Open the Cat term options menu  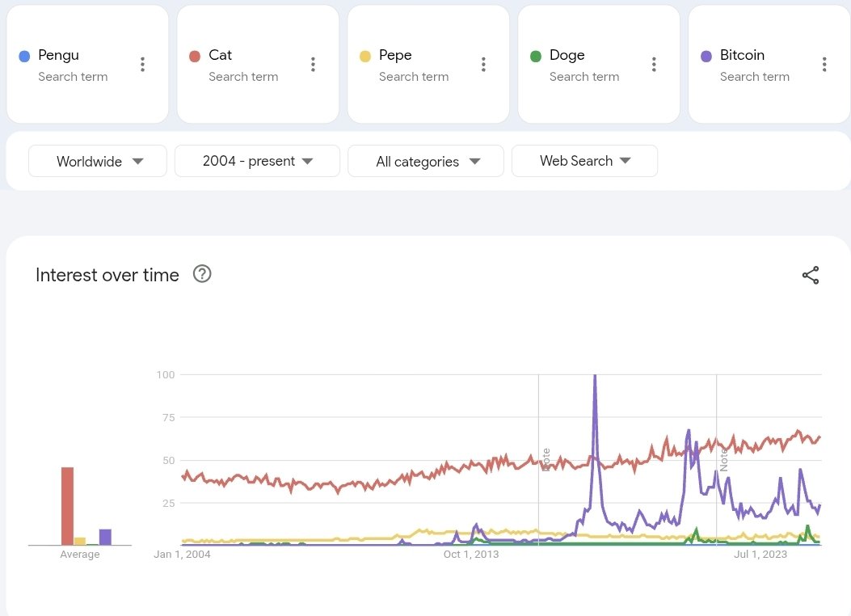pyautogui.click(x=313, y=64)
